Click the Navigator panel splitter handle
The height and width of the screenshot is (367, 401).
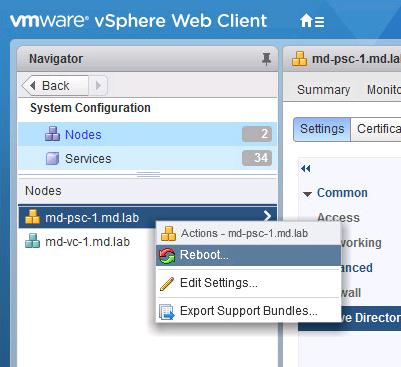[x=148, y=174]
